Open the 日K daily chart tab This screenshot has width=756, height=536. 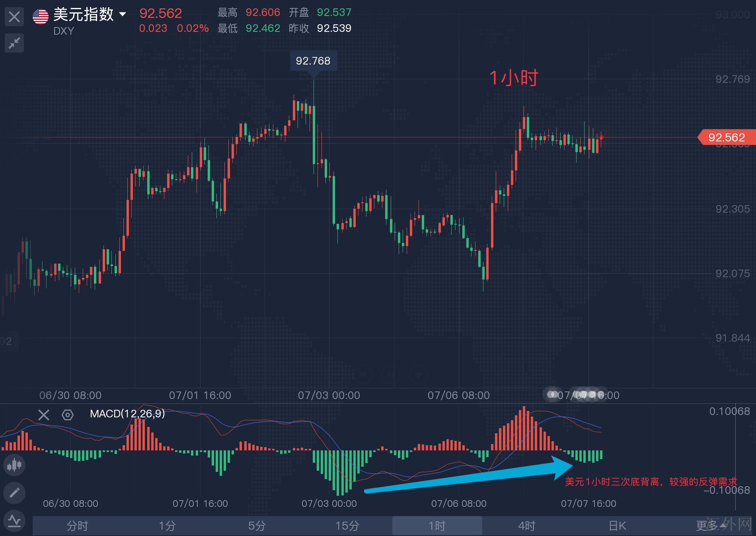click(617, 526)
